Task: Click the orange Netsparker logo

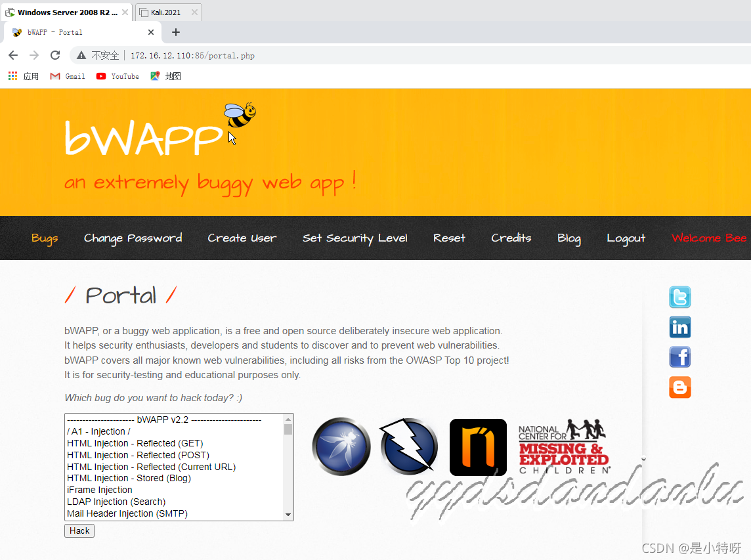Action: click(478, 447)
